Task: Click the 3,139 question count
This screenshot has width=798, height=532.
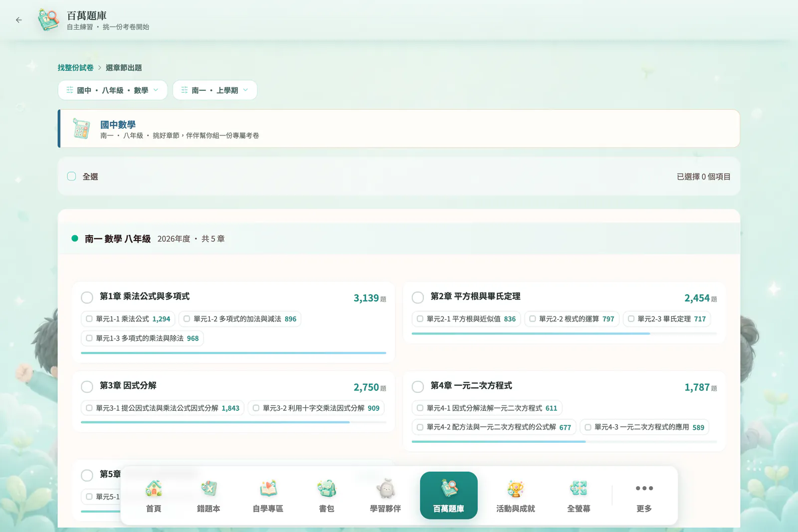Action: point(367,298)
